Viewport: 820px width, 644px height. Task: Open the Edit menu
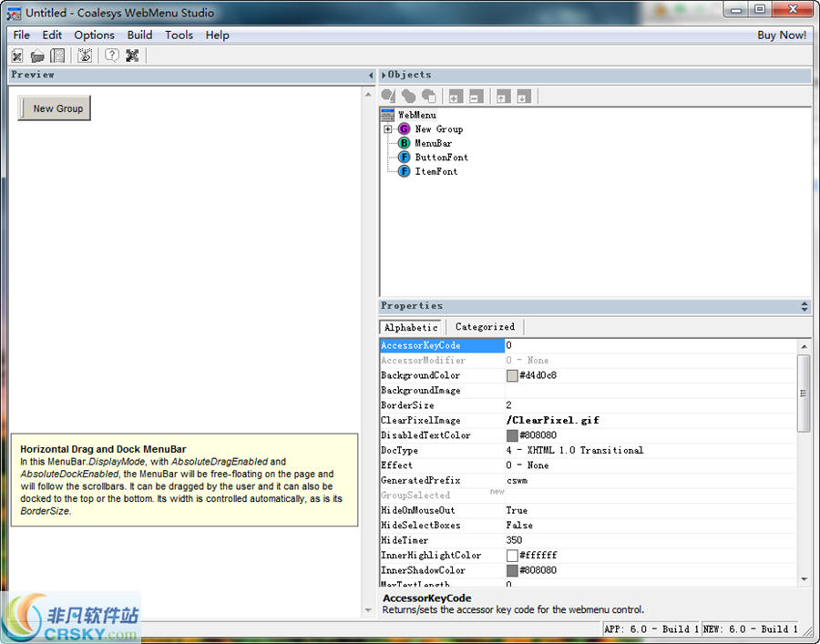[x=52, y=35]
